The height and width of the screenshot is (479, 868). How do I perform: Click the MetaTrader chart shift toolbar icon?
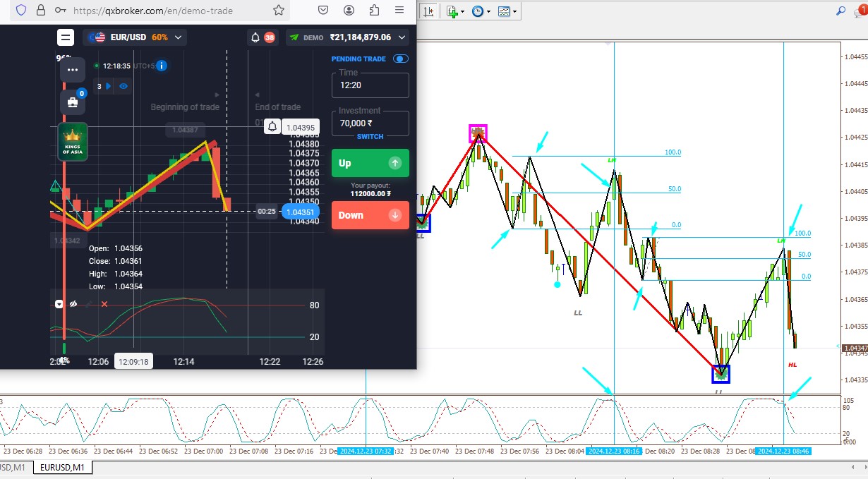click(x=428, y=11)
